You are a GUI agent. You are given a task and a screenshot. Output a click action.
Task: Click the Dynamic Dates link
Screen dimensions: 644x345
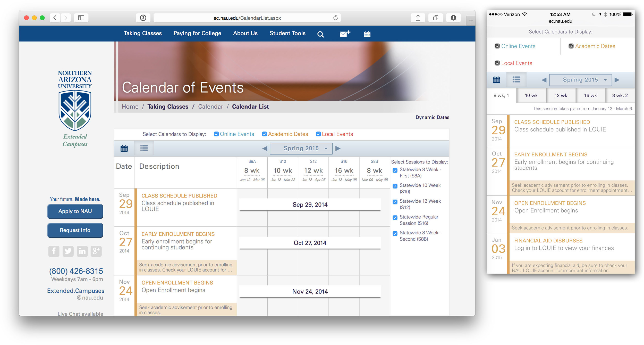[432, 117]
